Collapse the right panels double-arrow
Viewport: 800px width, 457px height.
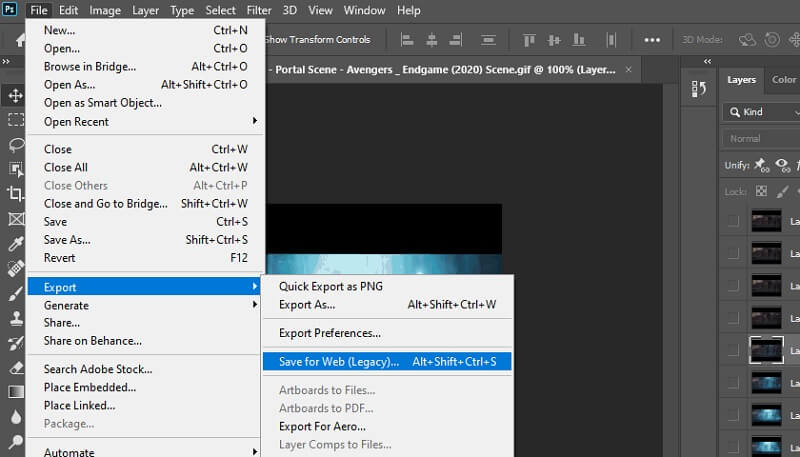coord(707,61)
